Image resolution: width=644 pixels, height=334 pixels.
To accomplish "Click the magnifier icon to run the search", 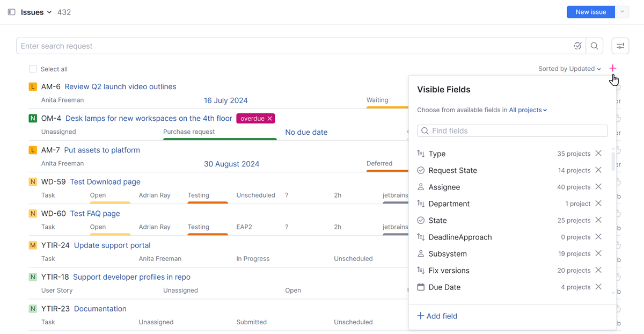I will point(594,46).
